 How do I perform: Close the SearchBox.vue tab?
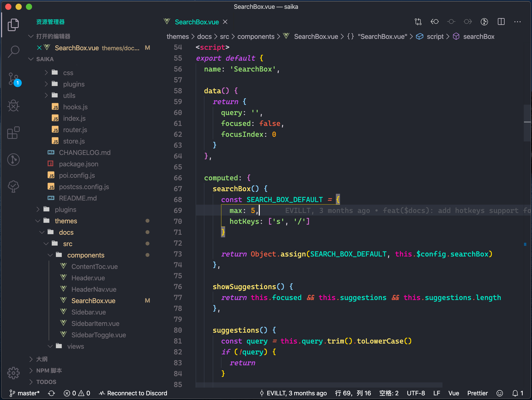click(225, 22)
